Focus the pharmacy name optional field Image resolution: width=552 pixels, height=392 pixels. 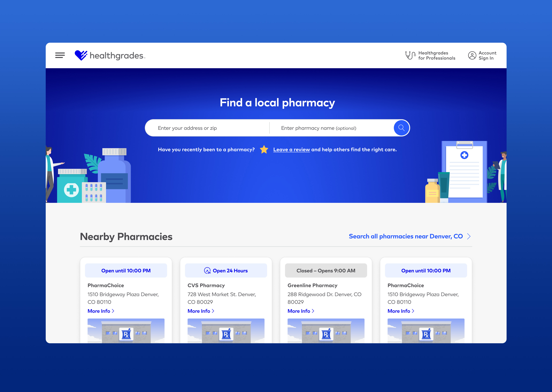(331, 128)
